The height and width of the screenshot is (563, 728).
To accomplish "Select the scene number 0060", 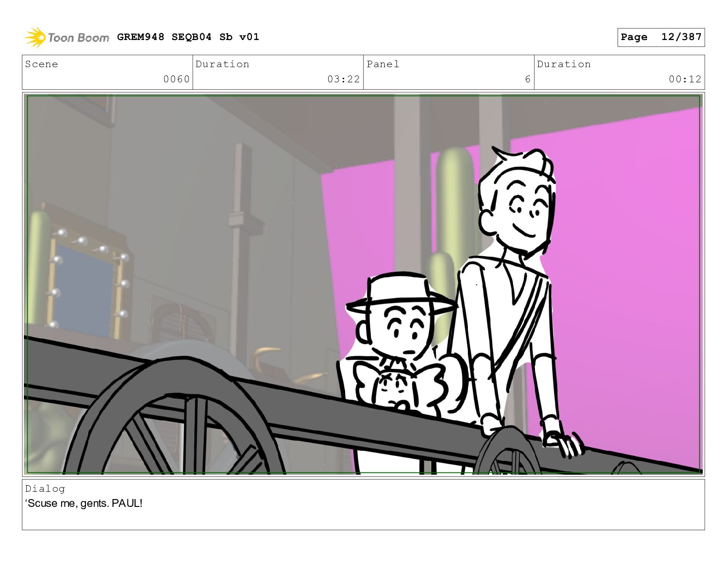I will [176, 79].
